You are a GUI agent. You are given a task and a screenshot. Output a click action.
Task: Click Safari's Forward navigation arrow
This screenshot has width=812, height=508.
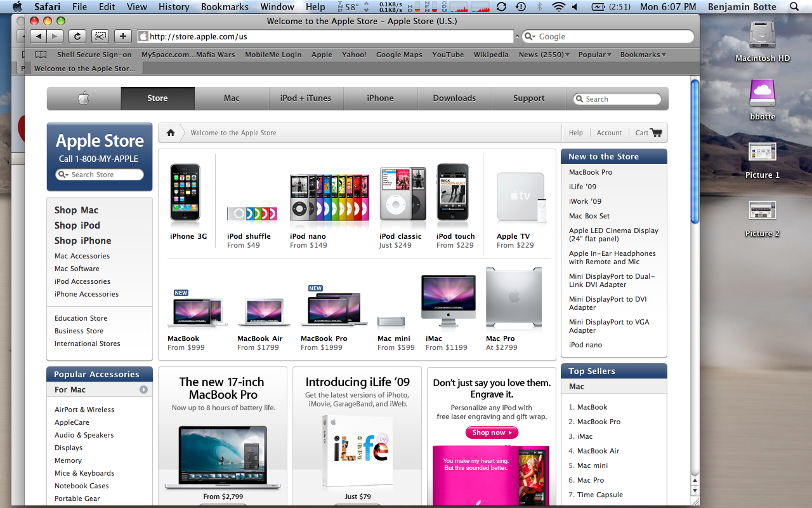(x=55, y=36)
